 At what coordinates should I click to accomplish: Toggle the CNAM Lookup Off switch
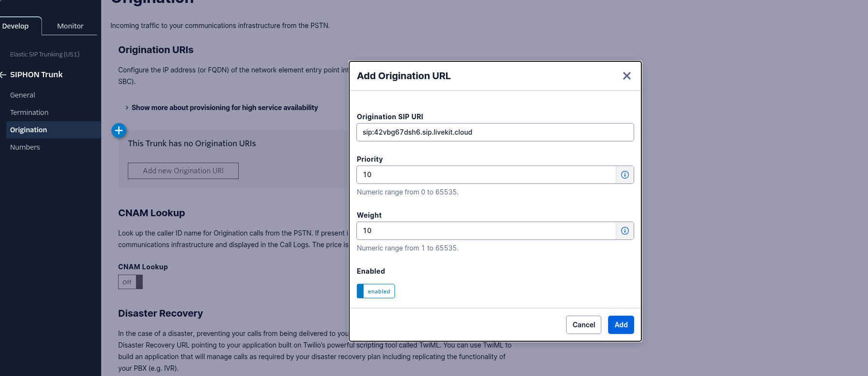(130, 282)
